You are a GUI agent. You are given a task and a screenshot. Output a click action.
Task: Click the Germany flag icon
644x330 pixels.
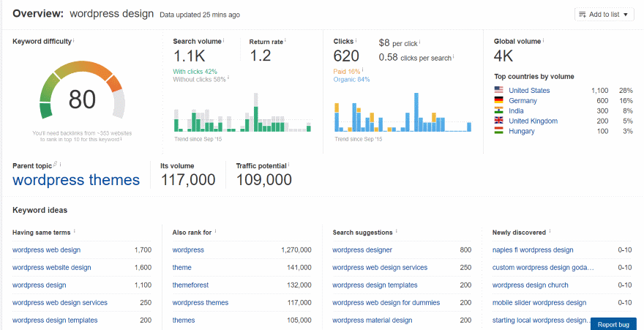tap(499, 101)
